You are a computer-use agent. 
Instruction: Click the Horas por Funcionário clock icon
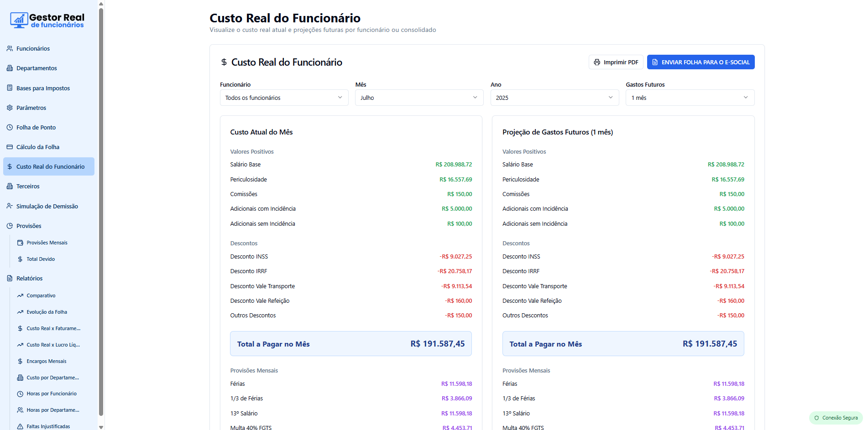tap(20, 394)
